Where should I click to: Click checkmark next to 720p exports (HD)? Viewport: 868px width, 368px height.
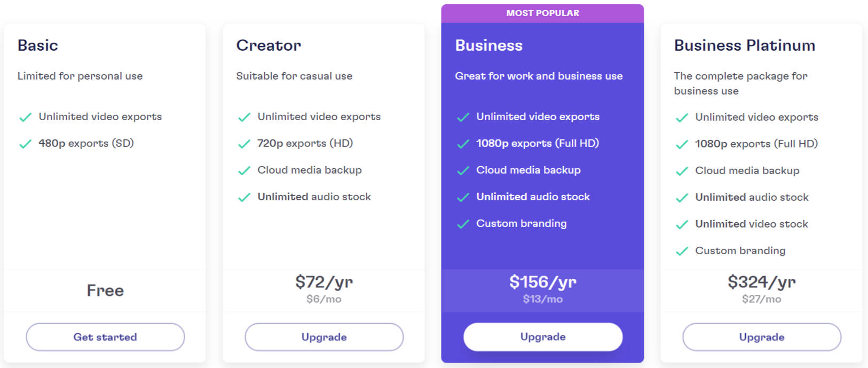[244, 144]
